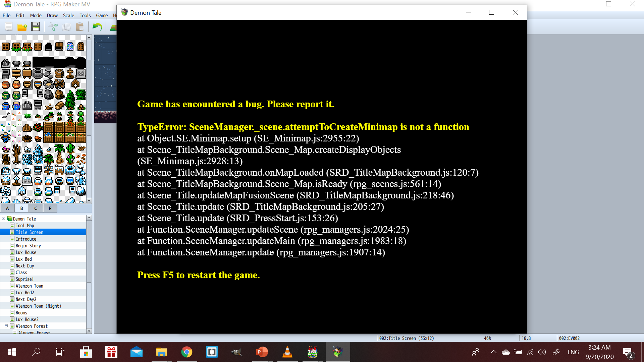Viewport: 644px width, 362px height.
Task: Click the Cut scissors icon
Action: pyautogui.click(x=53, y=27)
